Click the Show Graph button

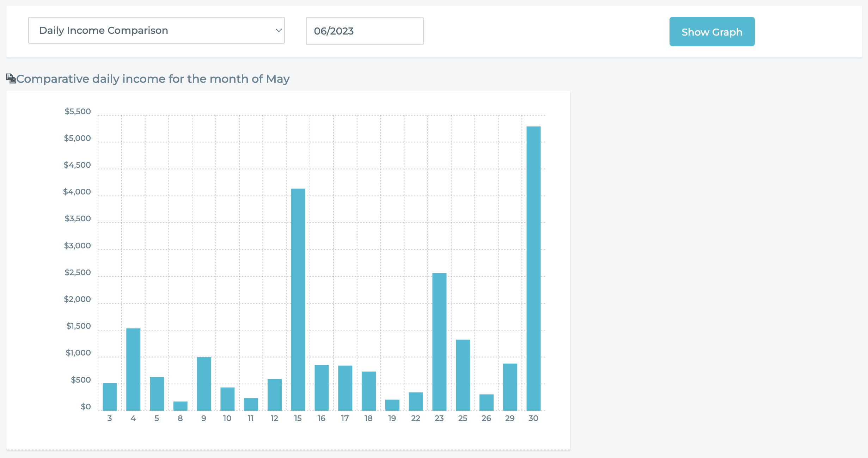tap(712, 32)
